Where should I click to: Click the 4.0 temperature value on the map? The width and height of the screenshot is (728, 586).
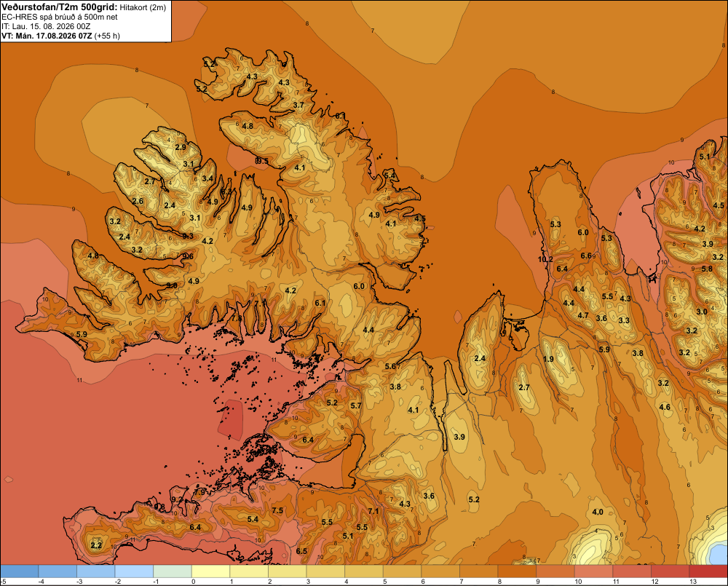tap(598, 512)
